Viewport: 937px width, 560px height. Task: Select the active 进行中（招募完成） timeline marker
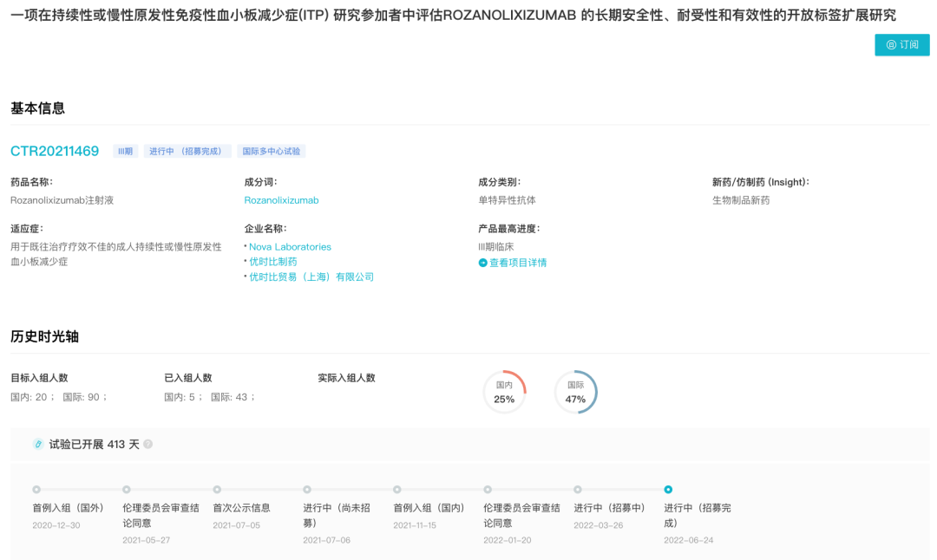click(x=668, y=490)
